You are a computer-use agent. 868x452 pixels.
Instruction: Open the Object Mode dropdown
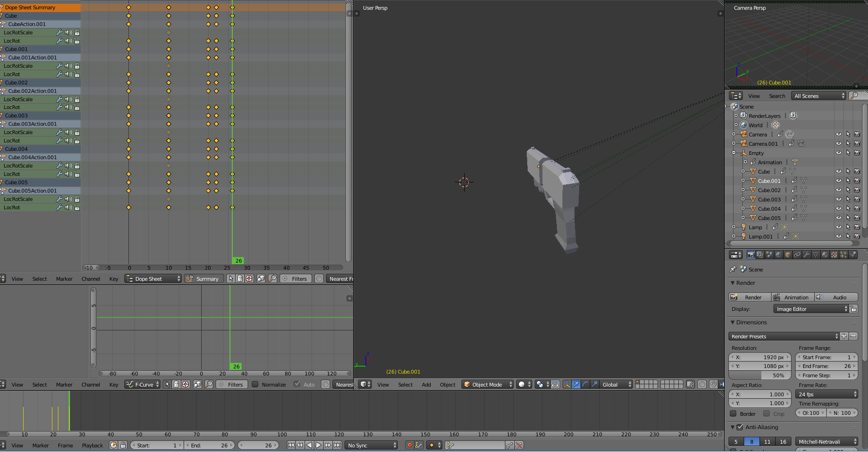coord(488,384)
